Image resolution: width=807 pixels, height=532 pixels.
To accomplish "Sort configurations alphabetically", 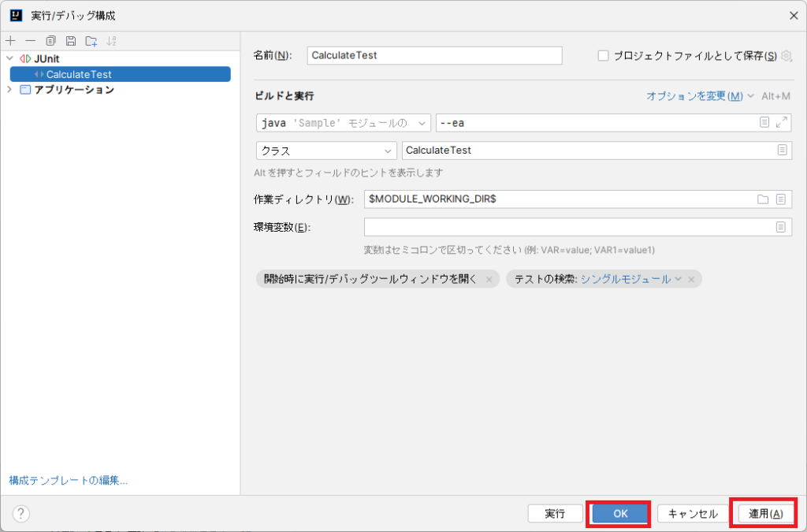I will click(x=111, y=41).
